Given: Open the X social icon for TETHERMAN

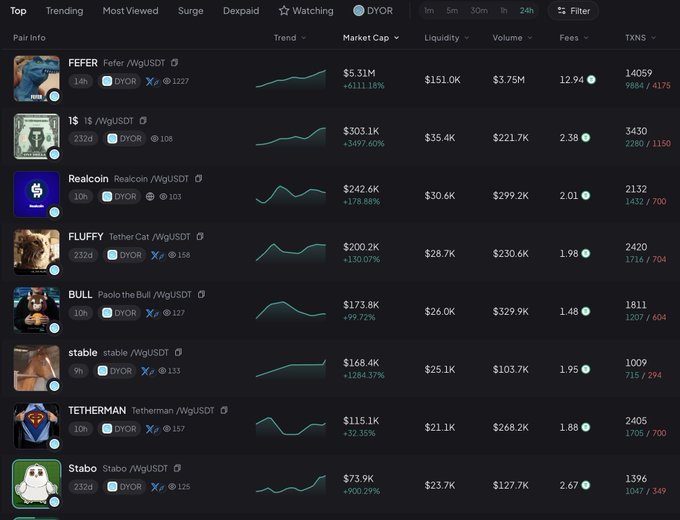Looking at the screenshot, I should 152,429.
